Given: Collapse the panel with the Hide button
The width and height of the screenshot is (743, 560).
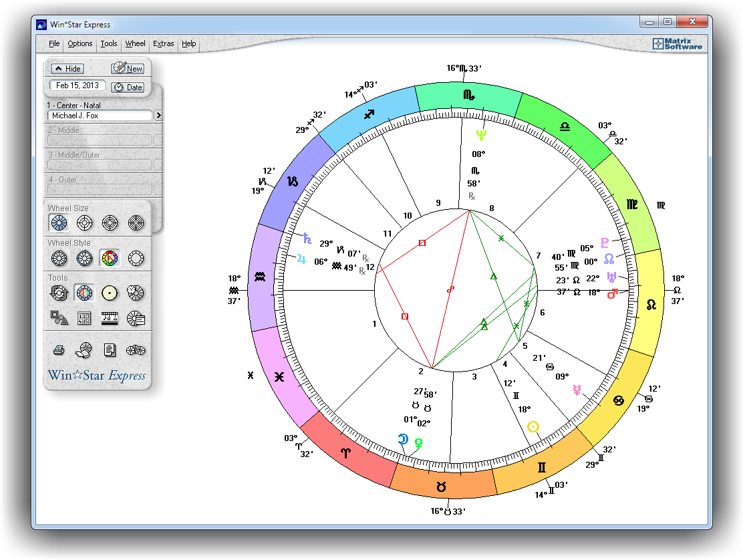Looking at the screenshot, I should tap(67, 68).
